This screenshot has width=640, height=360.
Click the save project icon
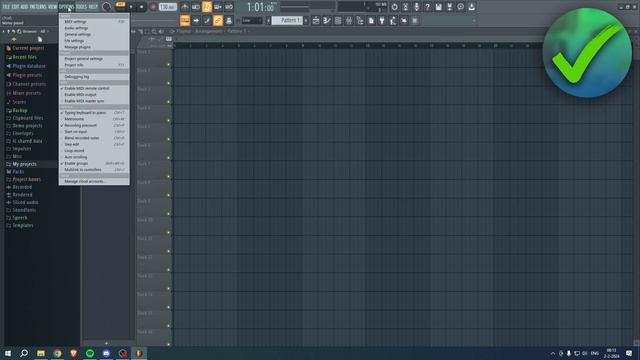point(438,7)
